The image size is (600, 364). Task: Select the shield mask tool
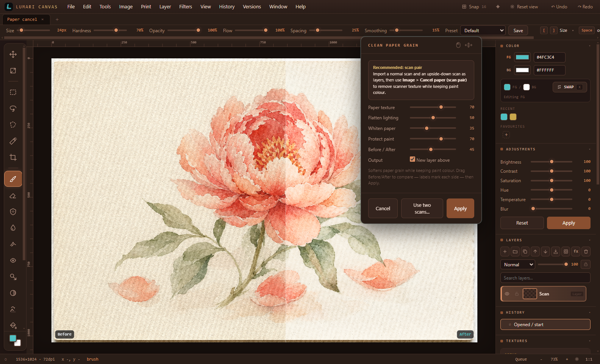pyautogui.click(x=13, y=212)
